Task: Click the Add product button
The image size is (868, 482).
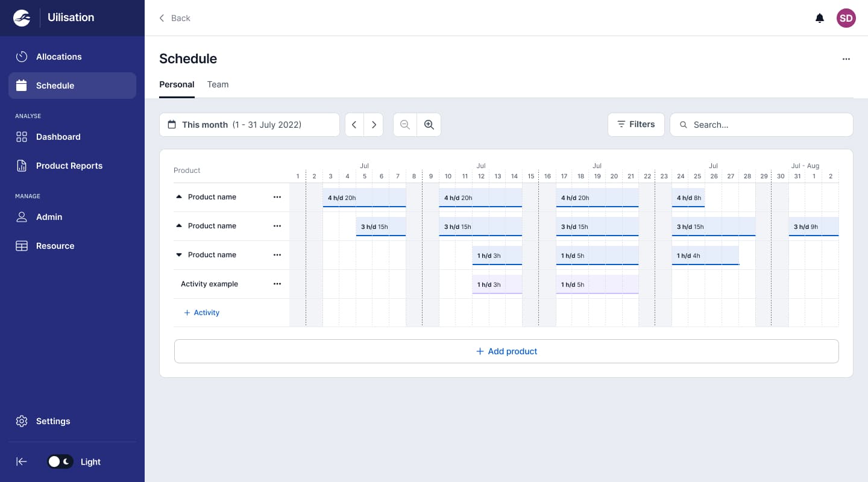Action: (x=506, y=351)
